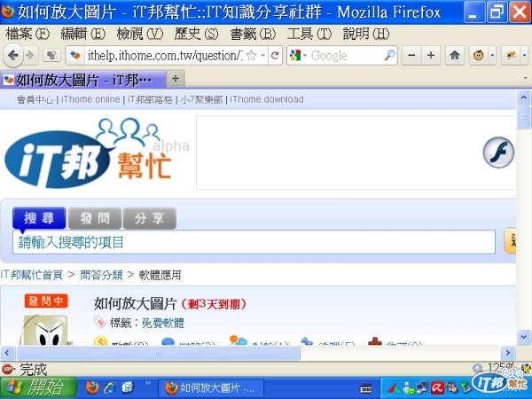Open the Adblock Plus status bar dropdown arrow
Screen dimensions: 532x399
coord(14,369)
